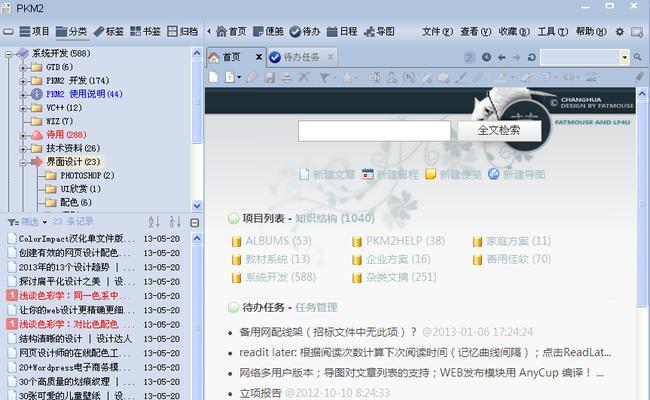This screenshot has width=650, height=400.
Task: Open the 帮助(H) menu
Action: point(591,32)
